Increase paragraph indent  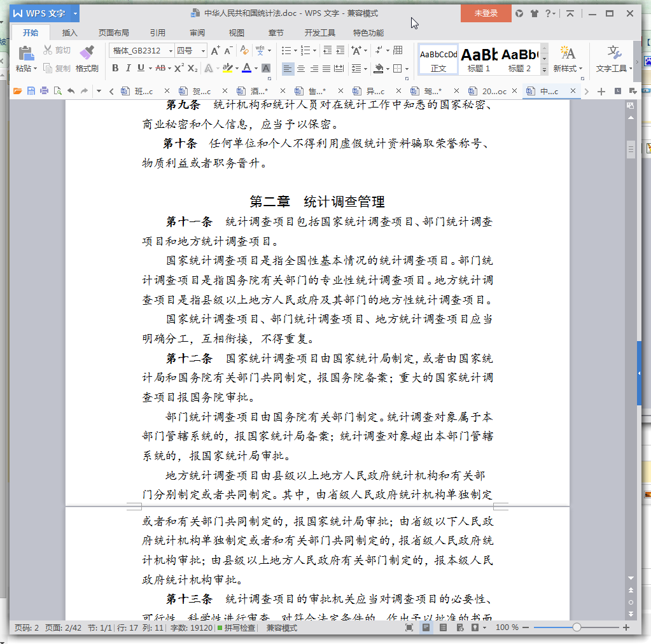(x=340, y=51)
